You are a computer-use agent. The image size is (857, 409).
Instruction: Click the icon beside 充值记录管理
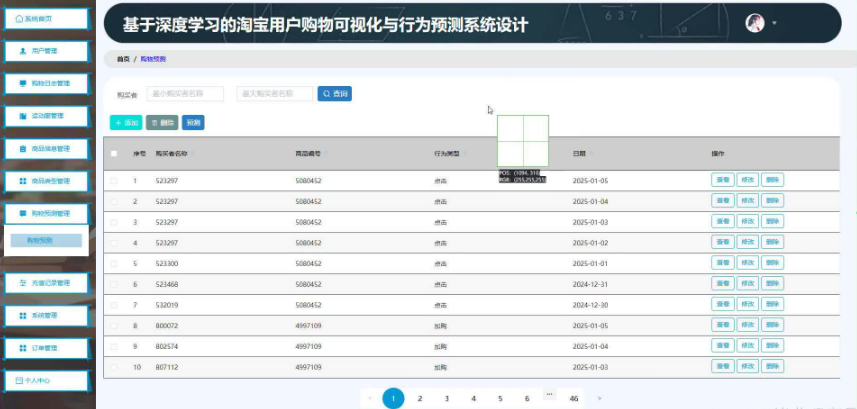click(23, 283)
